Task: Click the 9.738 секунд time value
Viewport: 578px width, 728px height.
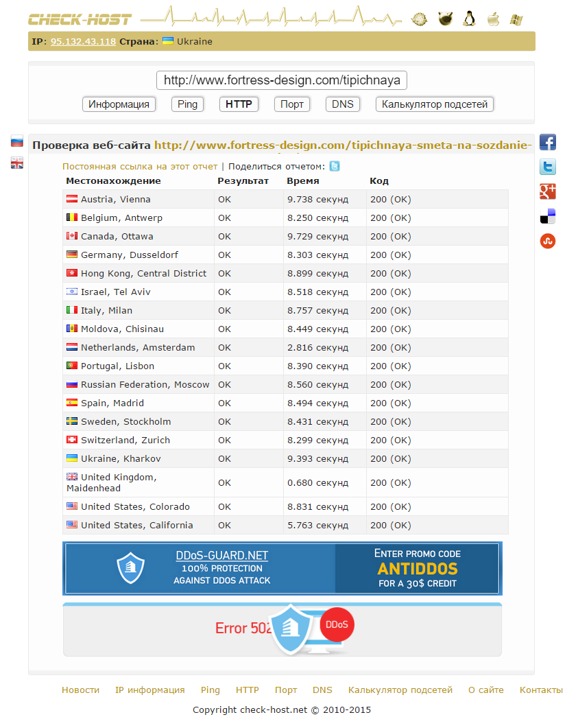Action: pyautogui.click(x=317, y=199)
